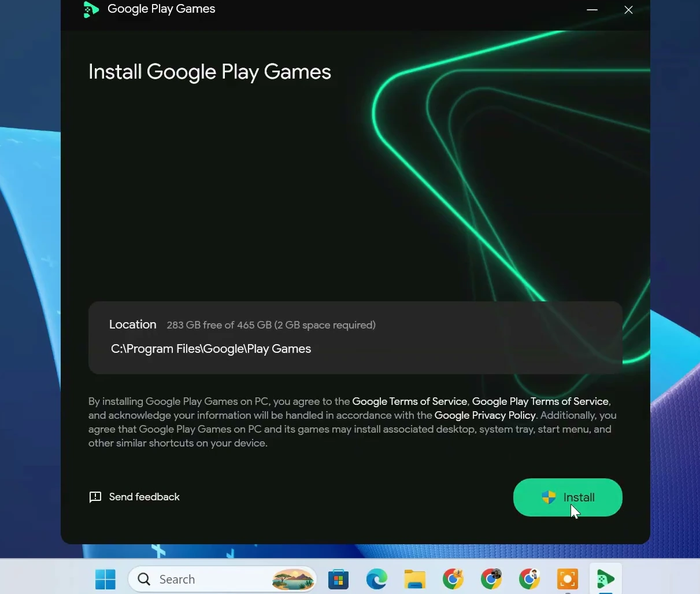Close the Google Play Games installer window

(x=628, y=10)
